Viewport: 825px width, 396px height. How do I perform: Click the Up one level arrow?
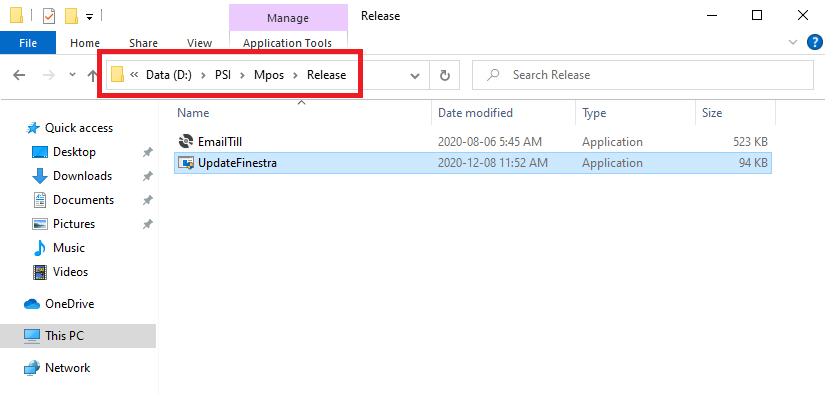coord(92,75)
